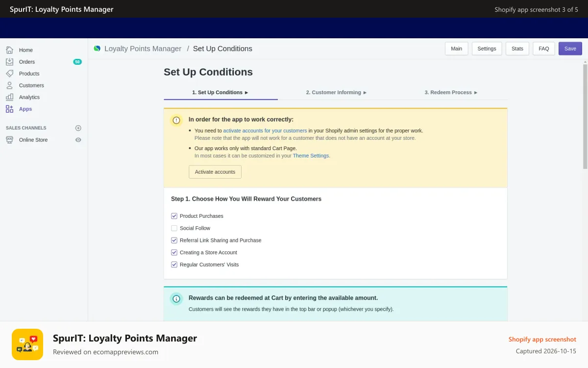Image resolution: width=588 pixels, height=368 pixels.
Task: Switch to 1. Set Up Conditions tab
Action: point(220,92)
